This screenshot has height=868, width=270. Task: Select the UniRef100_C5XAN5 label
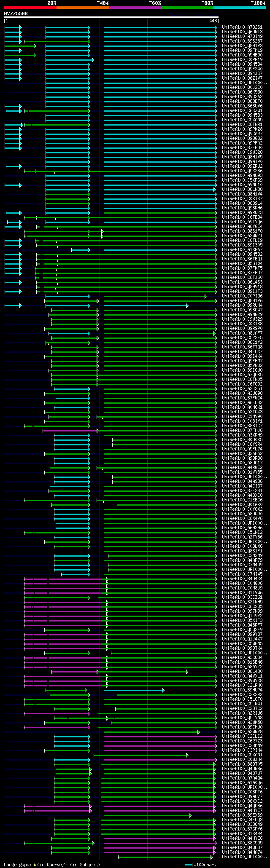242,120
